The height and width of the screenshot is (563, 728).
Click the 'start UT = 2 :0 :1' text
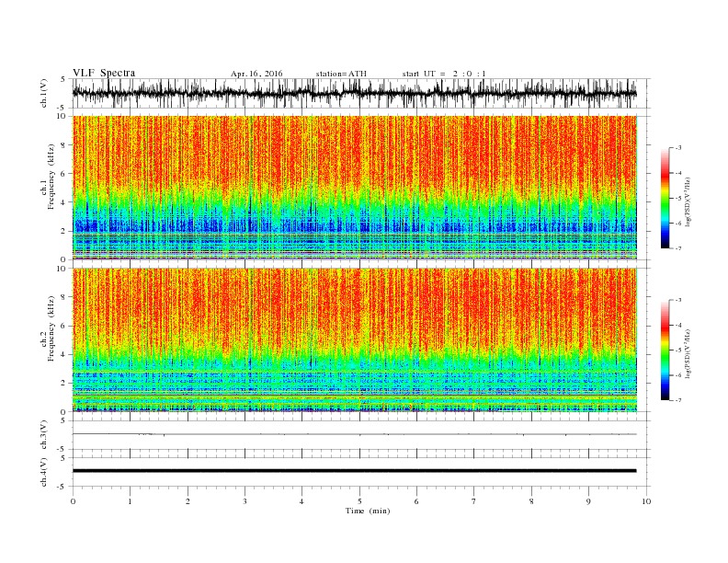444,74
